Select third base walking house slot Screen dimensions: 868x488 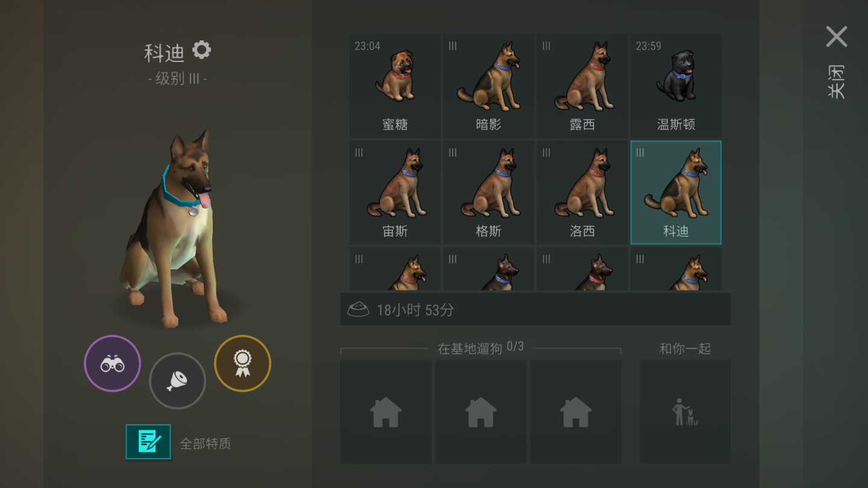point(576,412)
